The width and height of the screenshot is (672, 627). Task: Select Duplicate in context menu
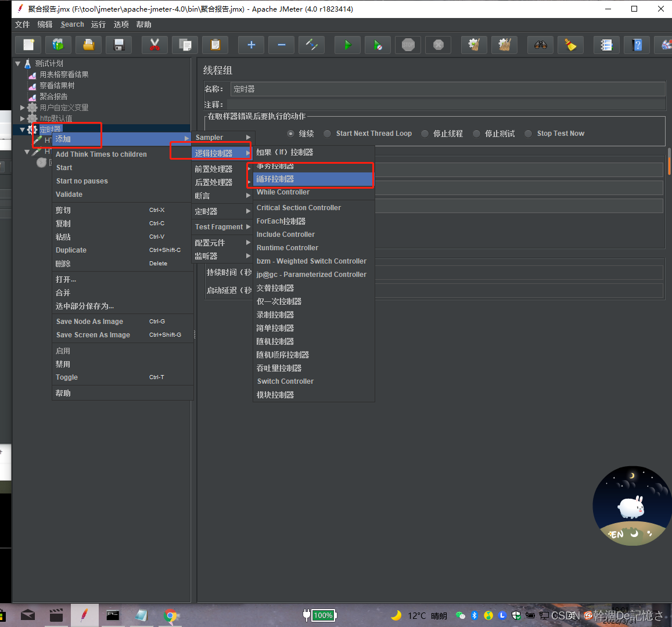pos(123,250)
